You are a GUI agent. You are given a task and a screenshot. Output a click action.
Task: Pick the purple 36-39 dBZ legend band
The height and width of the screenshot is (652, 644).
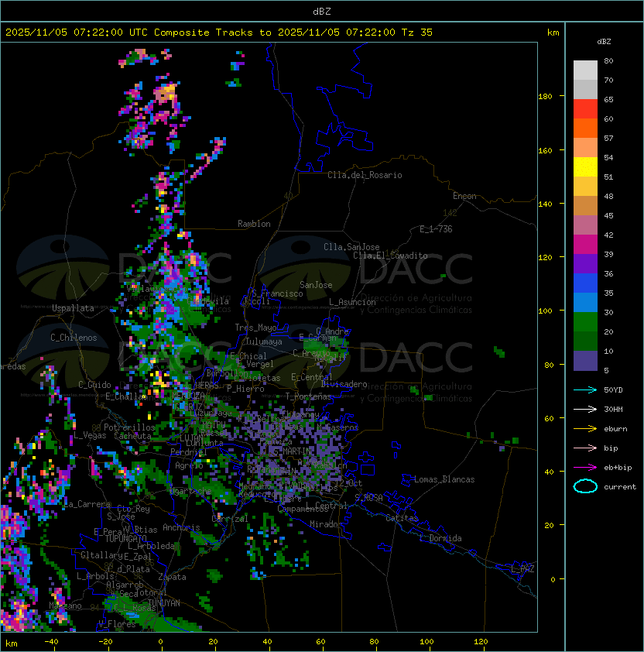click(585, 263)
